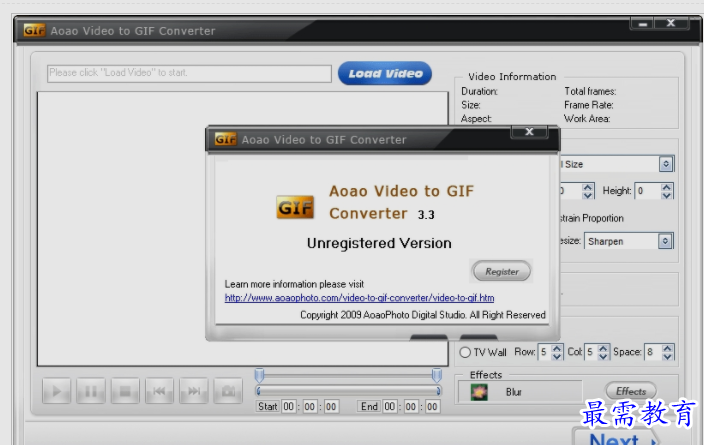Click the 'Work Area:' label
The height and width of the screenshot is (445, 704).
pyautogui.click(x=587, y=119)
